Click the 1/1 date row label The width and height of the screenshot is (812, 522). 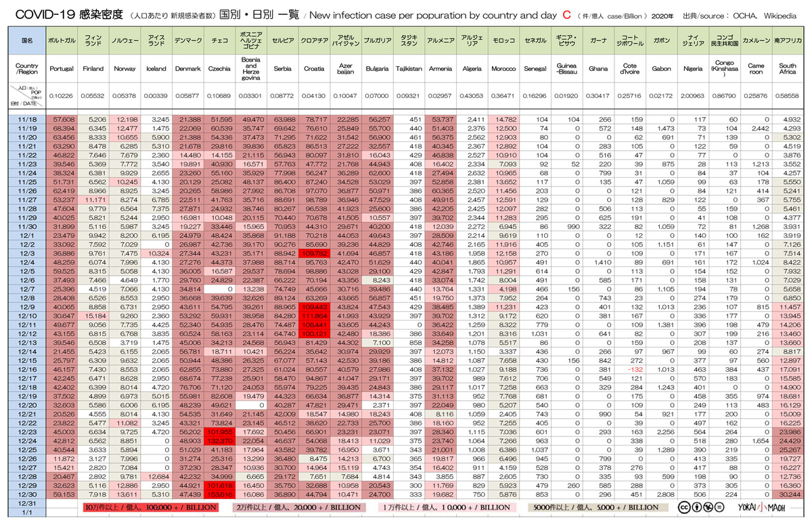[x=26, y=511]
